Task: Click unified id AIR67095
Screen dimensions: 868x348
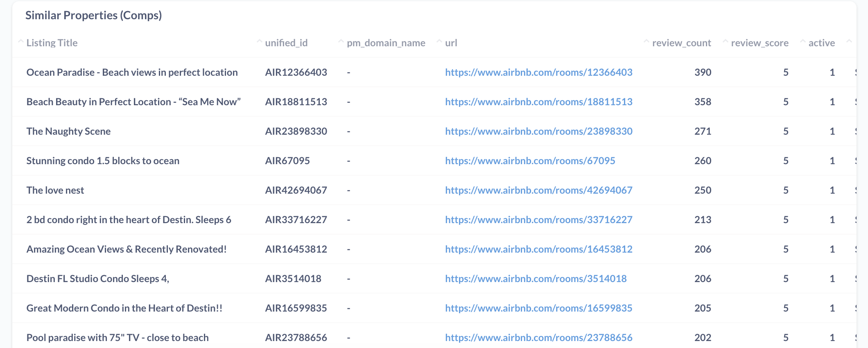Action: [287, 161]
